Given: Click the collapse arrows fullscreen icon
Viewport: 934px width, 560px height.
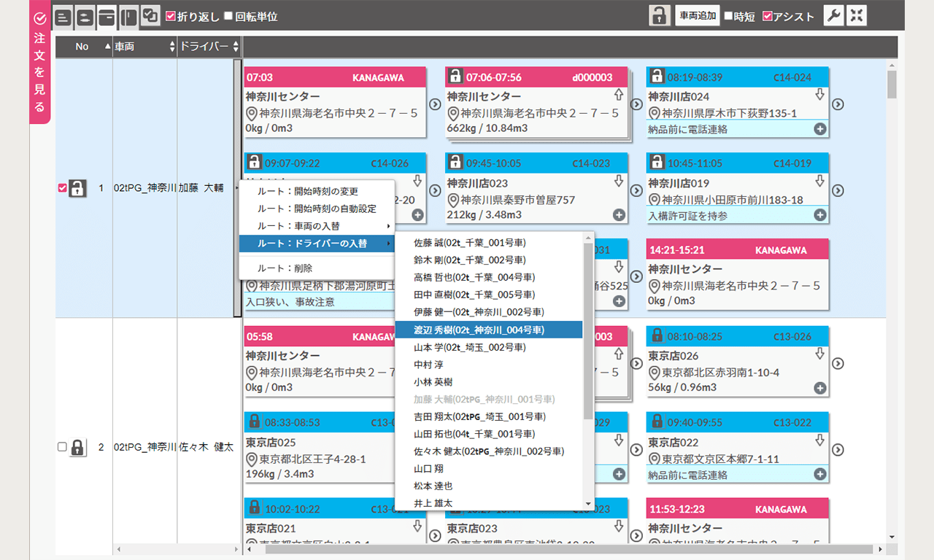Looking at the screenshot, I should (x=857, y=16).
